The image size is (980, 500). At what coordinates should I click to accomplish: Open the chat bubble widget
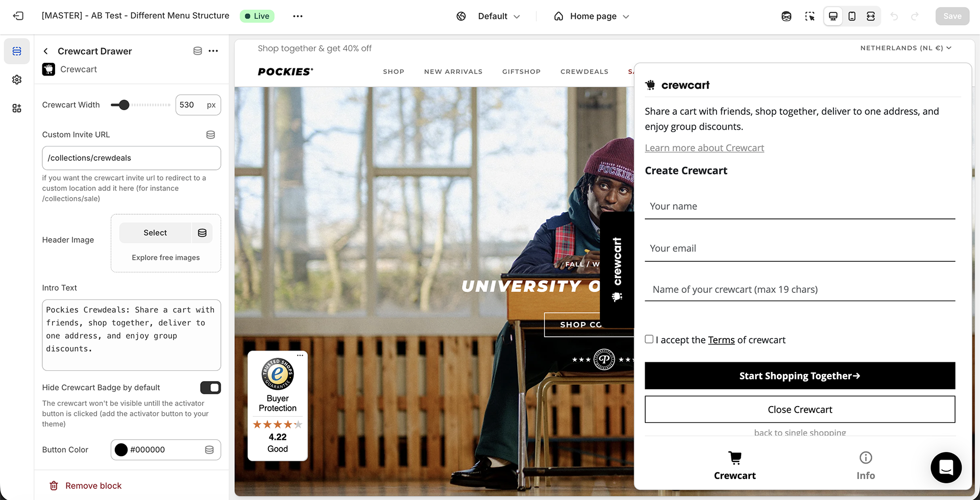(946, 467)
